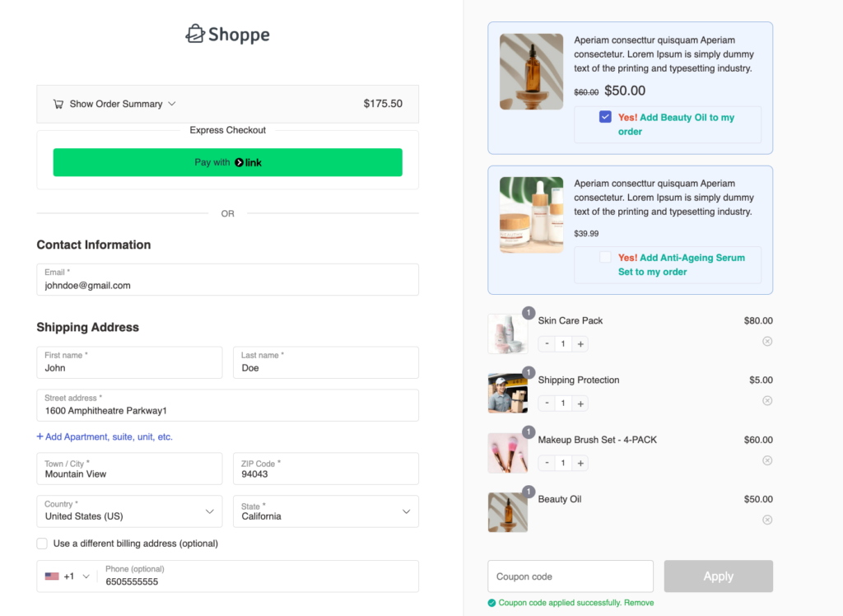Open the +1 phone country code selector

[68, 576]
